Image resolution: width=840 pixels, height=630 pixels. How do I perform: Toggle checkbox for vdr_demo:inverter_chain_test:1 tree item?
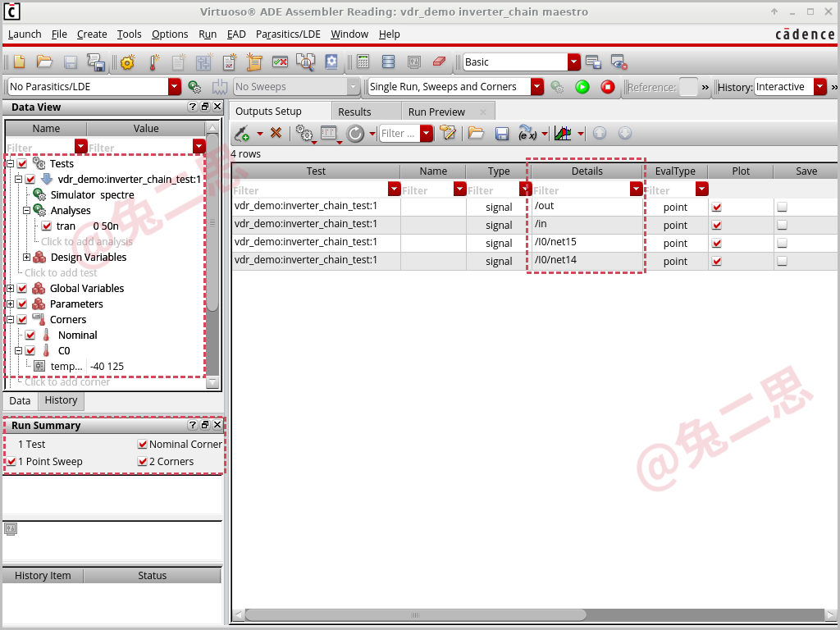30,179
